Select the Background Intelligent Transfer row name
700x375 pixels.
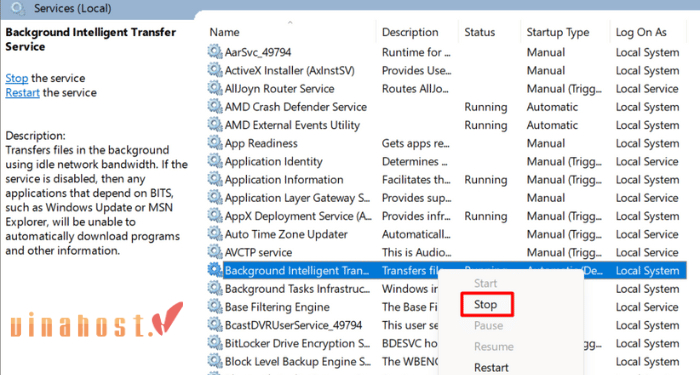pyautogui.click(x=297, y=271)
